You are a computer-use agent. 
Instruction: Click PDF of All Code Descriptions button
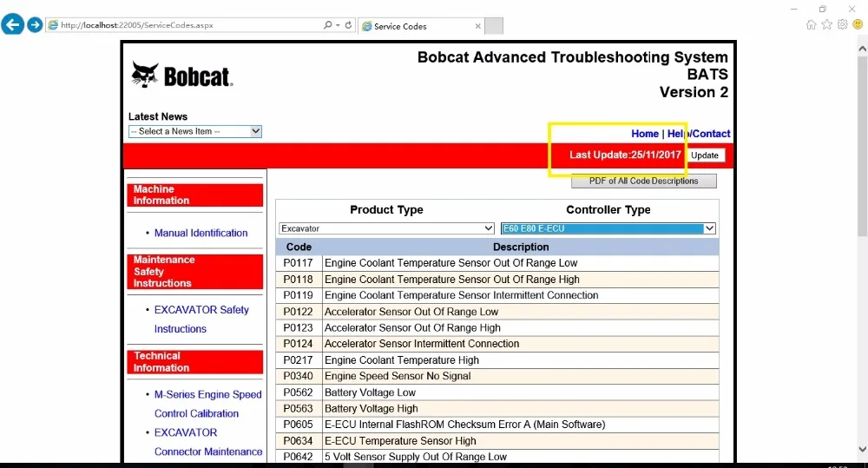point(644,181)
